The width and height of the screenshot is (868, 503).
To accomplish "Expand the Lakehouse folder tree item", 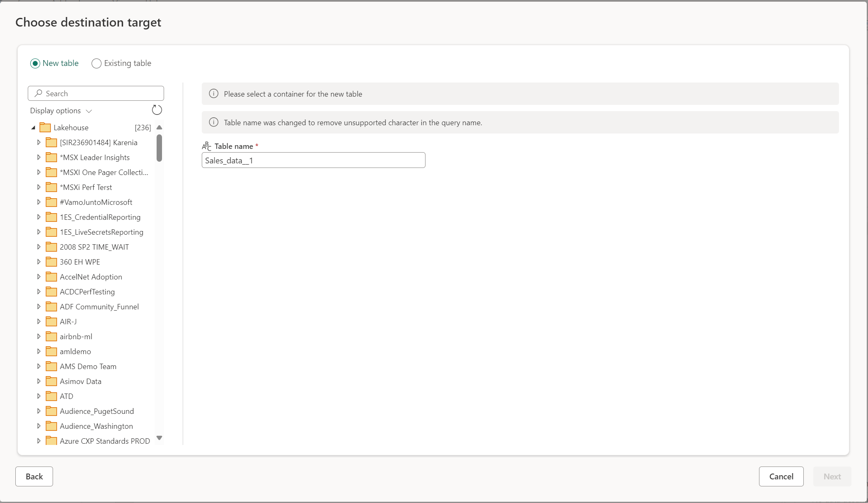I will [33, 127].
